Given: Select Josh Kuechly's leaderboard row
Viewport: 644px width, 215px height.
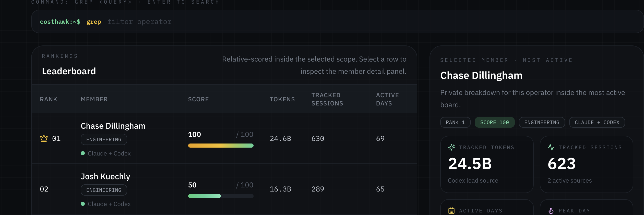Looking at the screenshot, I should pos(204,189).
